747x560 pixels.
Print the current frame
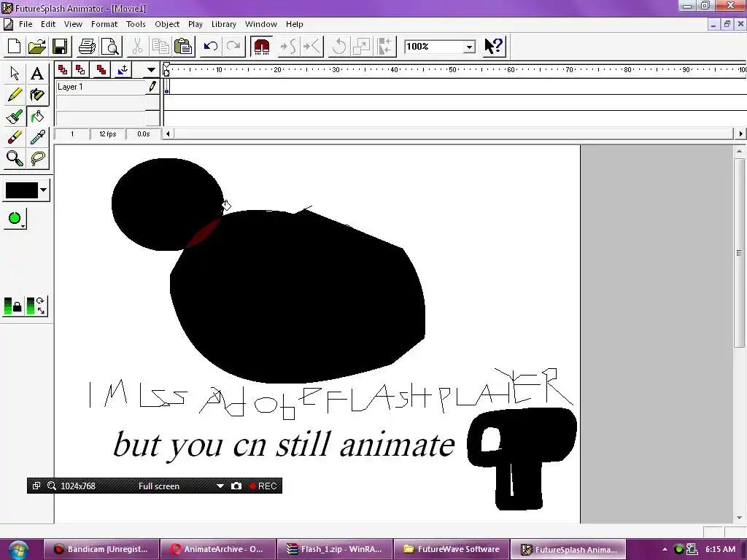click(87, 46)
